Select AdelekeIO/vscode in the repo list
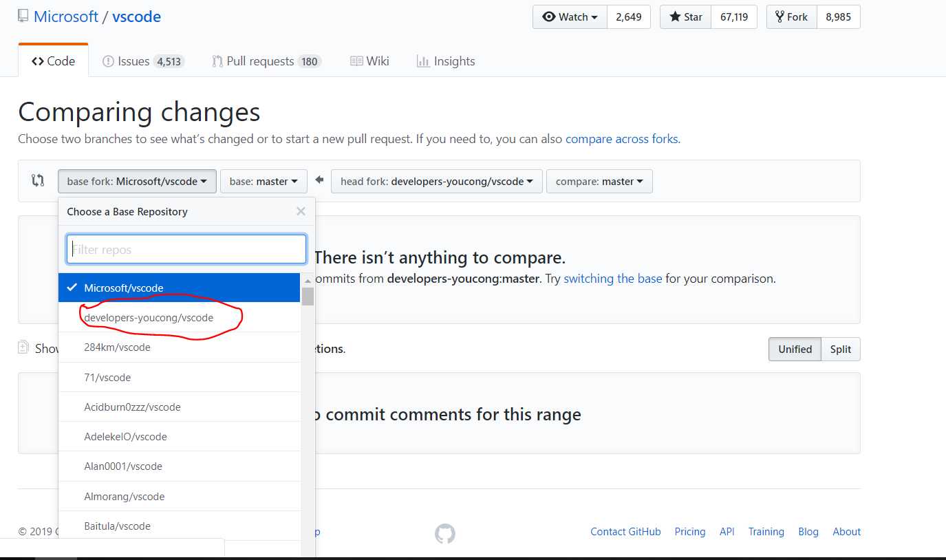 tap(180, 436)
